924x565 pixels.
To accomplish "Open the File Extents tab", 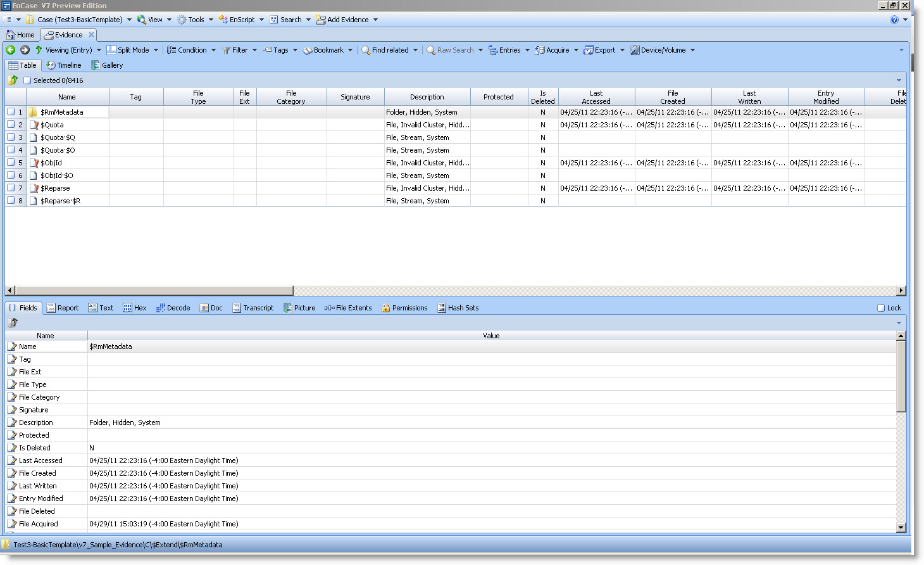I will (x=348, y=308).
